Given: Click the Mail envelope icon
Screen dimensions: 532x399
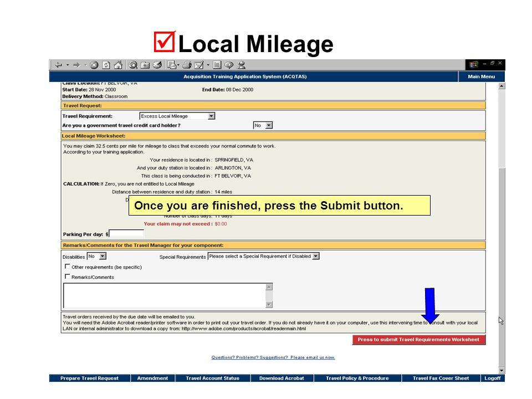Looking at the screenshot, I should coord(172,65).
